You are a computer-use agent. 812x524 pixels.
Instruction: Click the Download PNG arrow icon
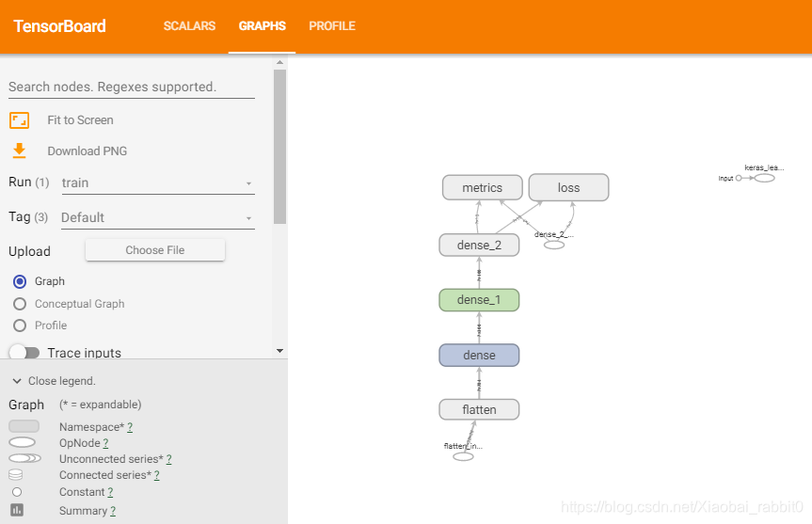coord(19,151)
